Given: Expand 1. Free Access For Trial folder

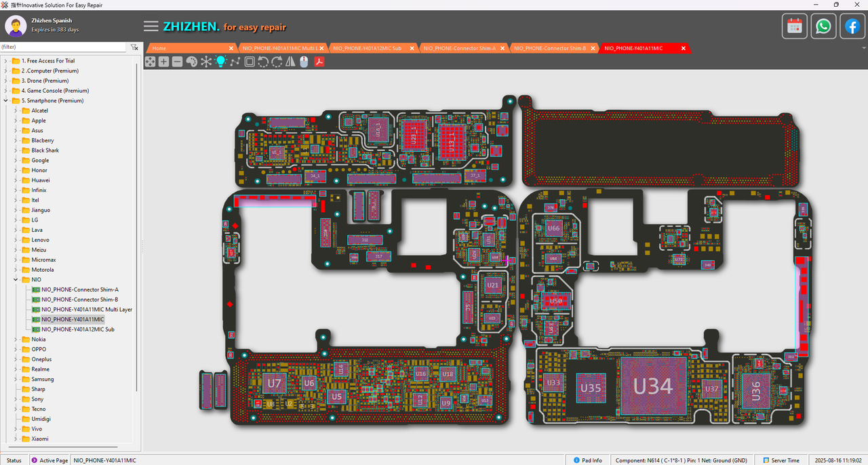Looking at the screenshot, I should pos(5,61).
